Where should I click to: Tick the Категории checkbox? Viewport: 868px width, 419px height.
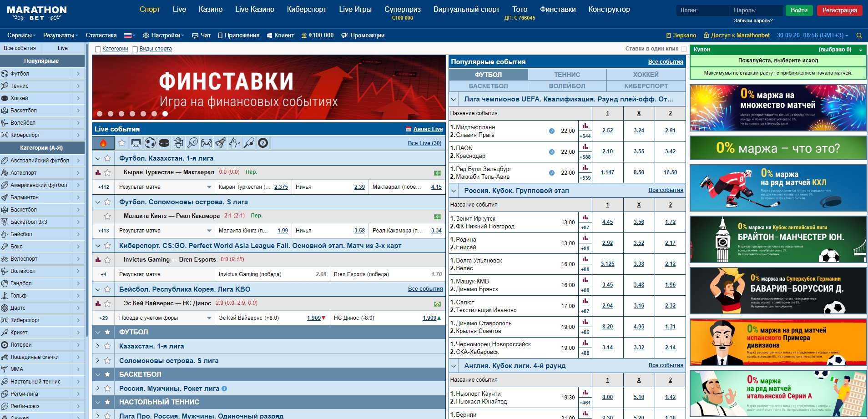click(98, 49)
